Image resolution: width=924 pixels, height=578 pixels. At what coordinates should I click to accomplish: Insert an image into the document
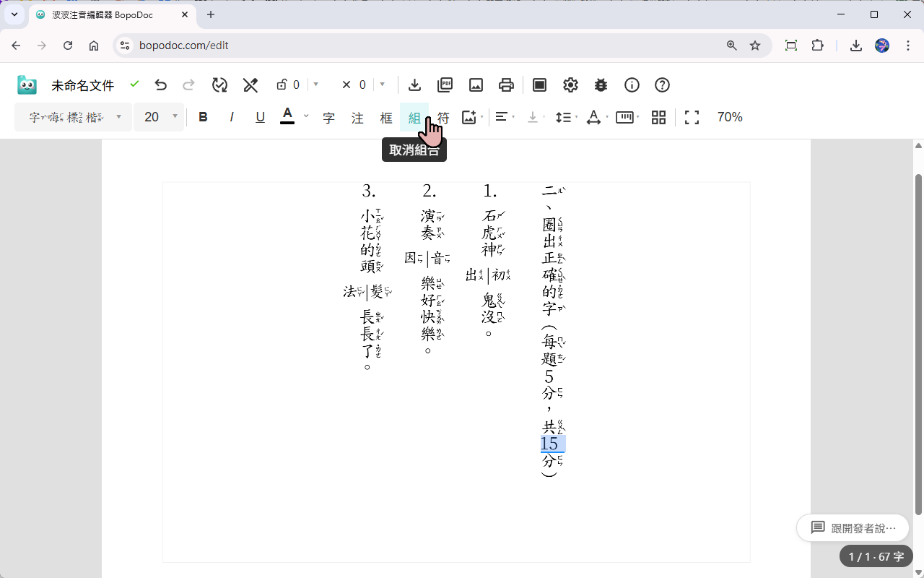click(476, 85)
